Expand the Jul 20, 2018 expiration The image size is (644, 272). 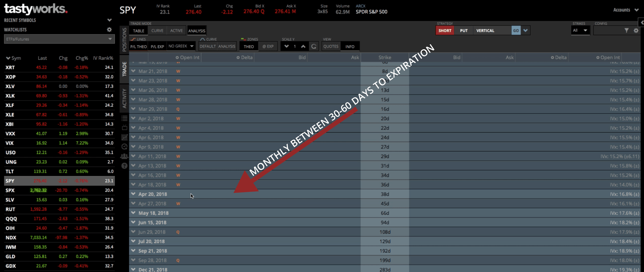pyautogui.click(x=133, y=241)
